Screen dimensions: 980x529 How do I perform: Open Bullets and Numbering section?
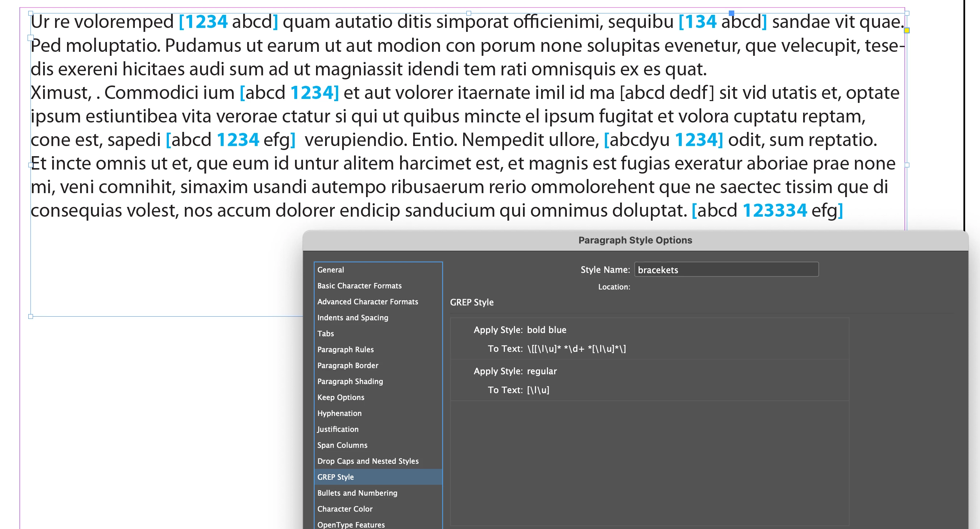(x=357, y=493)
